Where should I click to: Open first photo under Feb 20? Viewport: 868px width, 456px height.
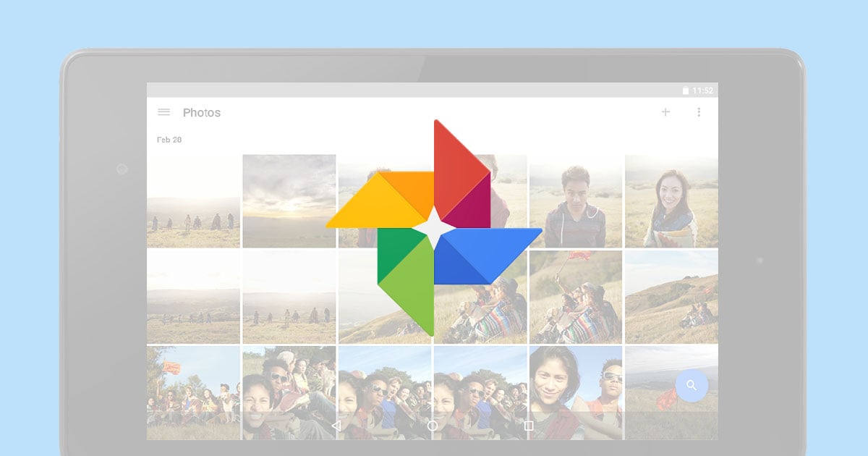click(193, 200)
